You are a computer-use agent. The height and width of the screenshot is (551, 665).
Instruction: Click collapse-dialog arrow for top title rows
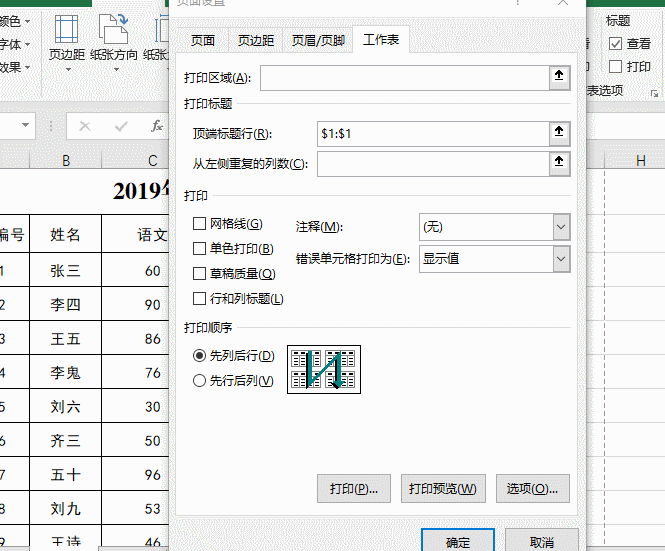(x=559, y=134)
